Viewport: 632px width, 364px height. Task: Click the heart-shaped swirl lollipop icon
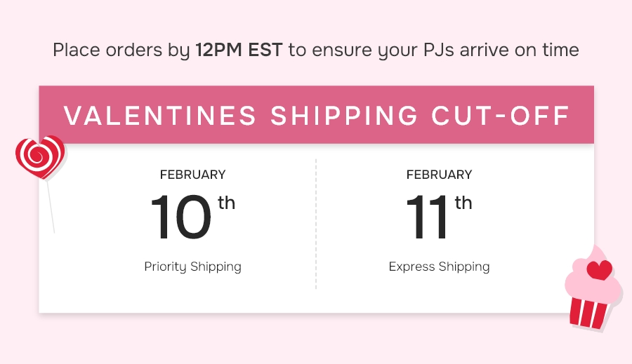[x=40, y=157]
